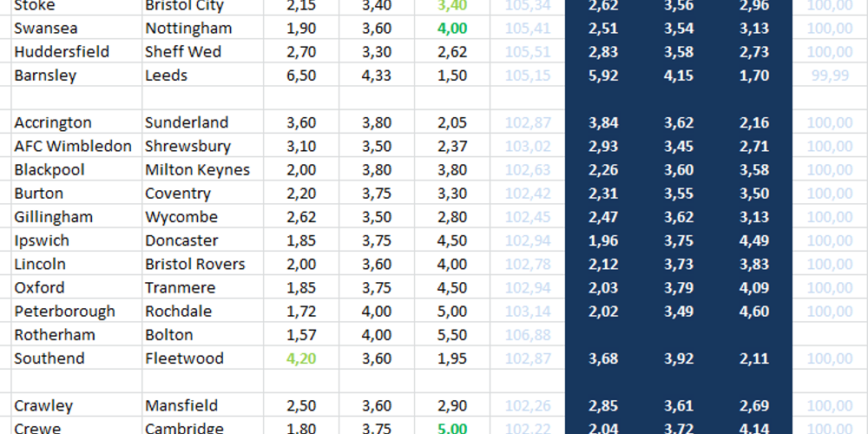Click the Sunderland cell
The image size is (868, 434).
coord(202,122)
